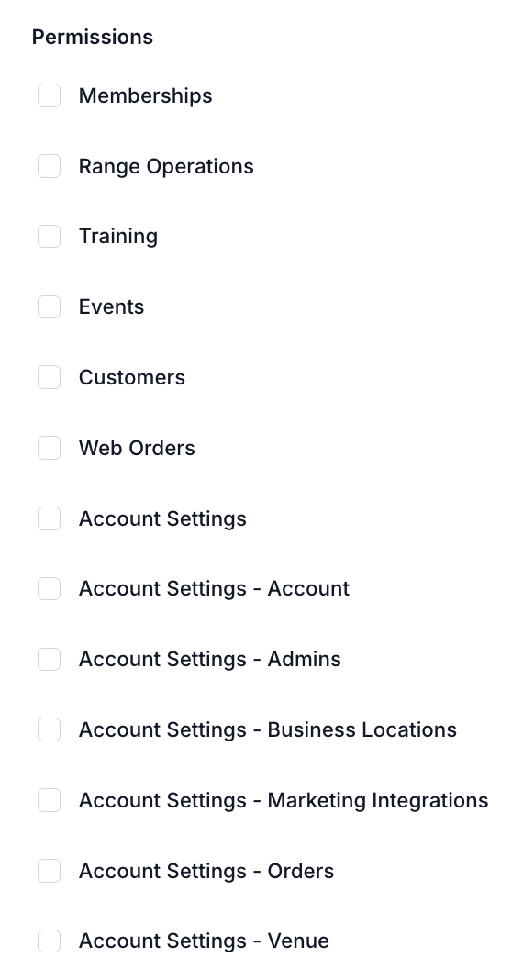Check the Memberships permission checkbox

(49, 95)
